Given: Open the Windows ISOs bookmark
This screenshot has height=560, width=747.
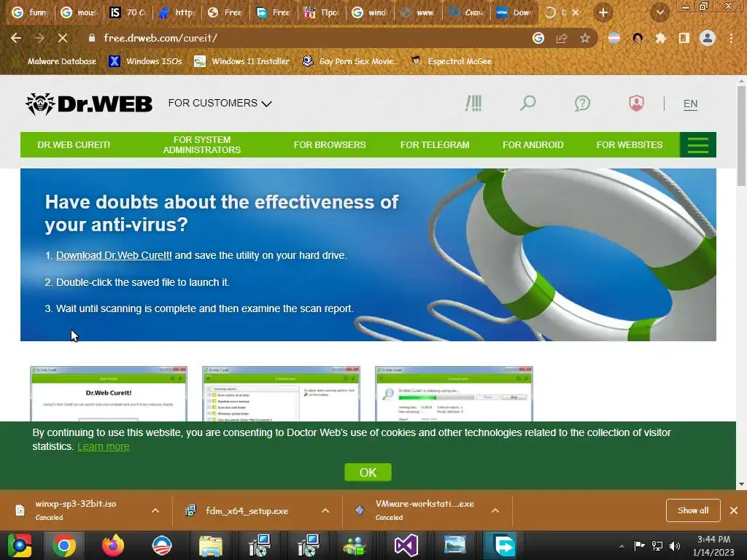Looking at the screenshot, I should (x=146, y=61).
